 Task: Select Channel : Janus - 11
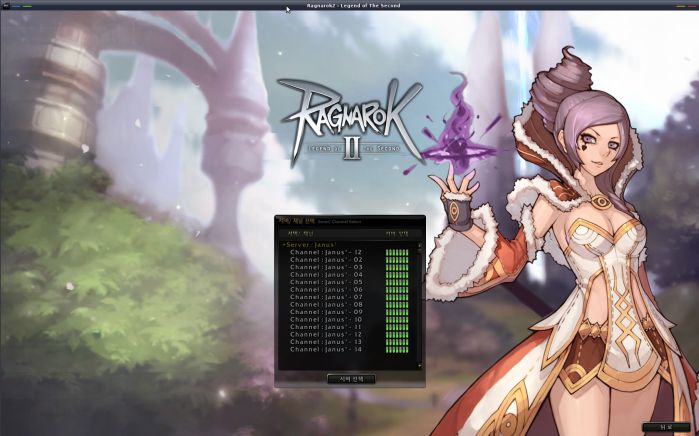pos(326,327)
